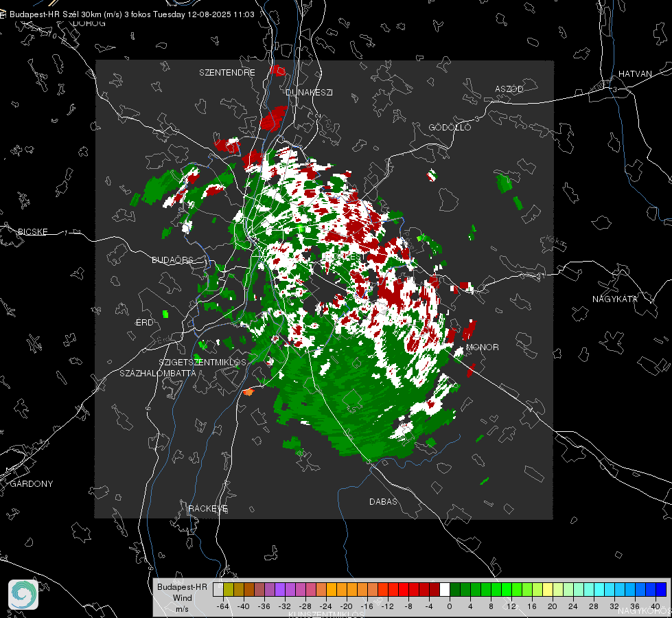This screenshot has height=618, width=672.
Task: Click the BICSKE town label
Action: (32, 231)
